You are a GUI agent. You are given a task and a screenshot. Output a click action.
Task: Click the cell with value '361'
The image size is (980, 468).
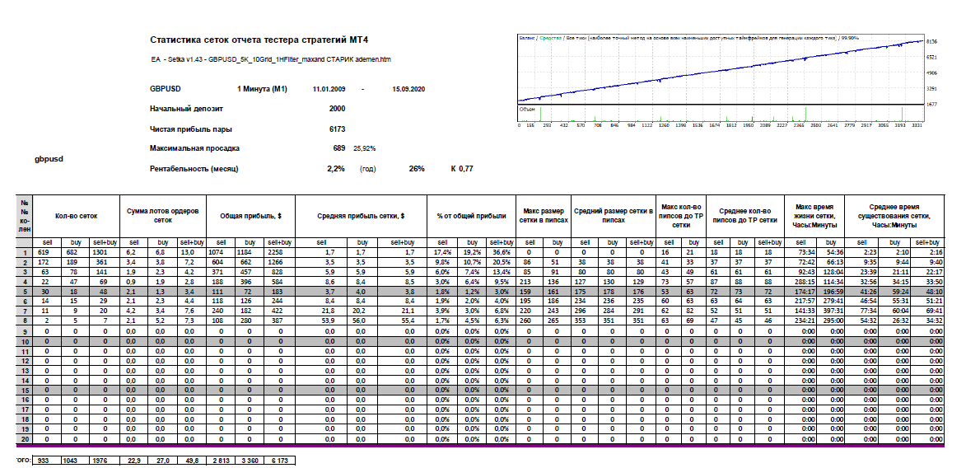(105, 261)
